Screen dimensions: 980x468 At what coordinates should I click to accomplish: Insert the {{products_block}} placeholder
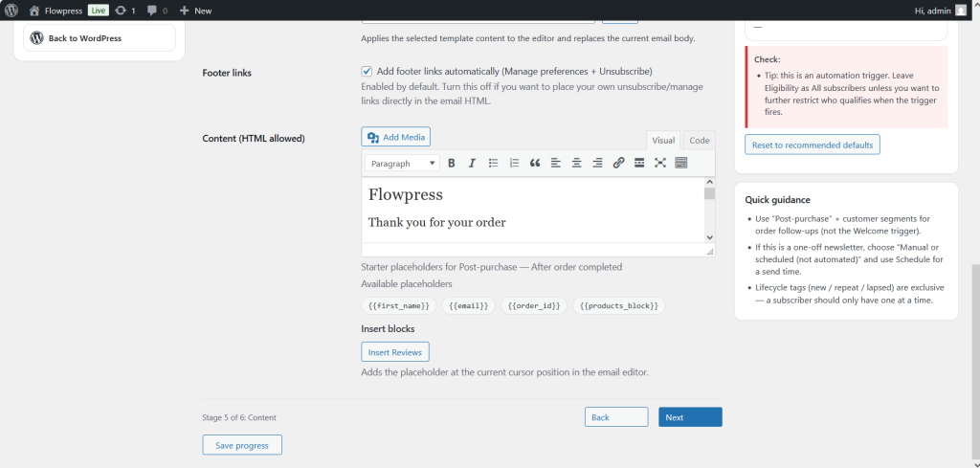click(619, 305)
